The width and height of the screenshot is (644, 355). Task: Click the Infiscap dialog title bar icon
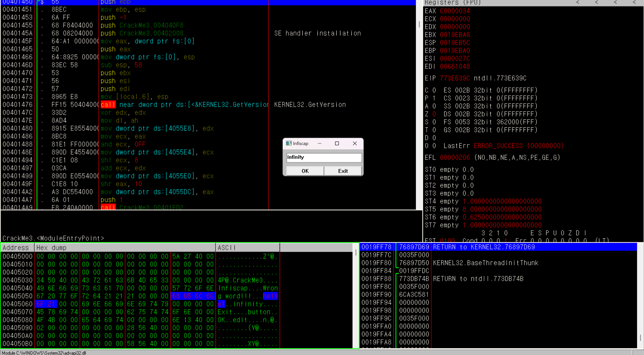289,143
